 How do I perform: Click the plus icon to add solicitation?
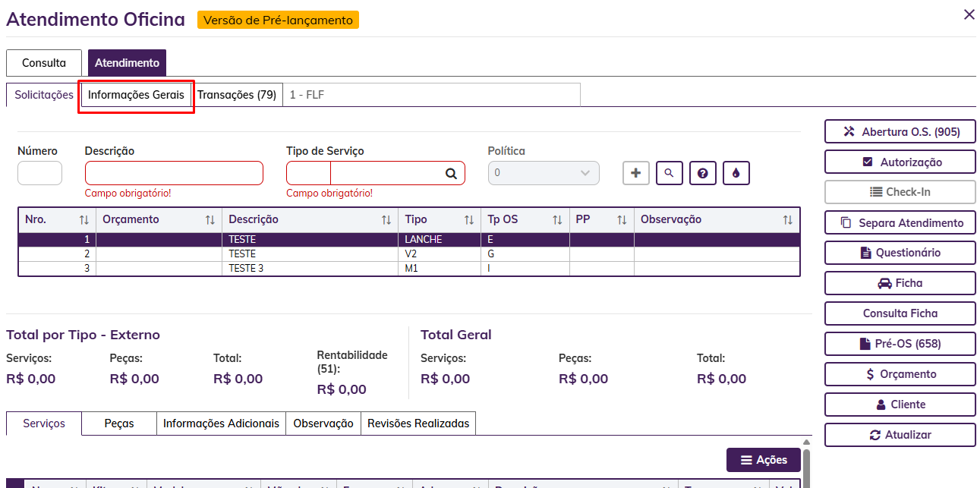[x=636, y=173]
